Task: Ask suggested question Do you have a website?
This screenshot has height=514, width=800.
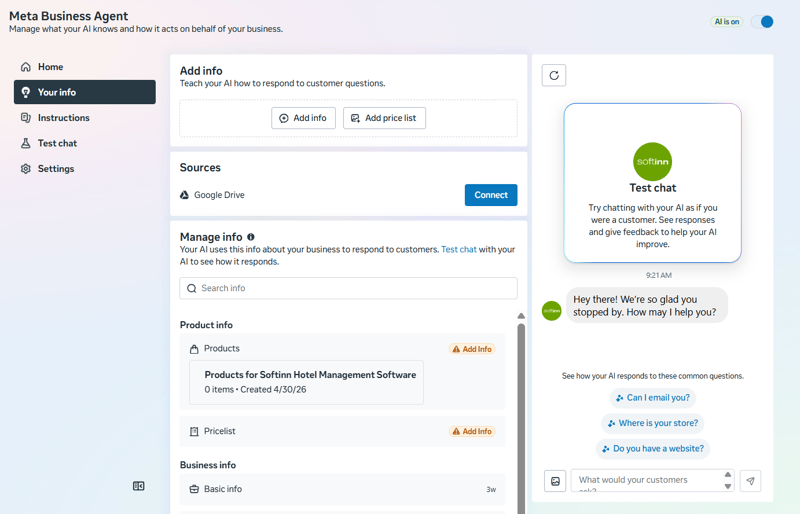Action: pyautogui.click(x=653, y=449)
